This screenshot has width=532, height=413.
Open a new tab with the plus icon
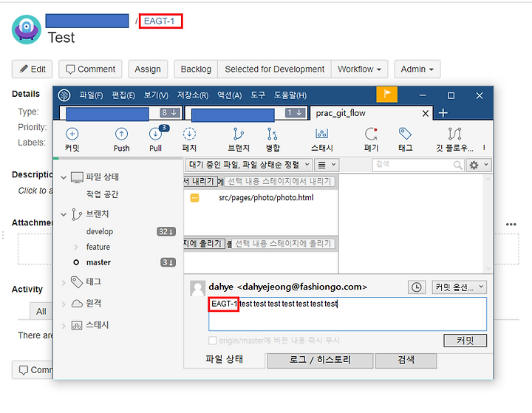443,113
